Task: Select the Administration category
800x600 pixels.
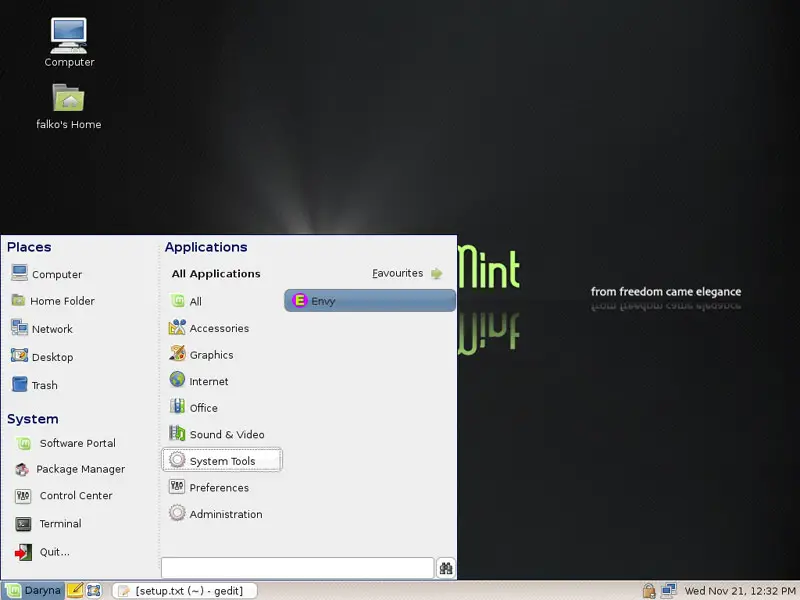Action: point(222,513)
